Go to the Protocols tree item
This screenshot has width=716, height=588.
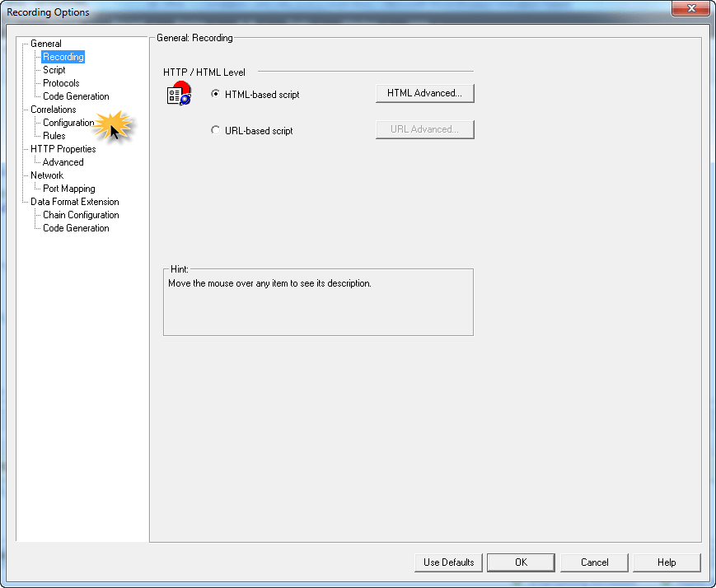click(x=61, y=83)
